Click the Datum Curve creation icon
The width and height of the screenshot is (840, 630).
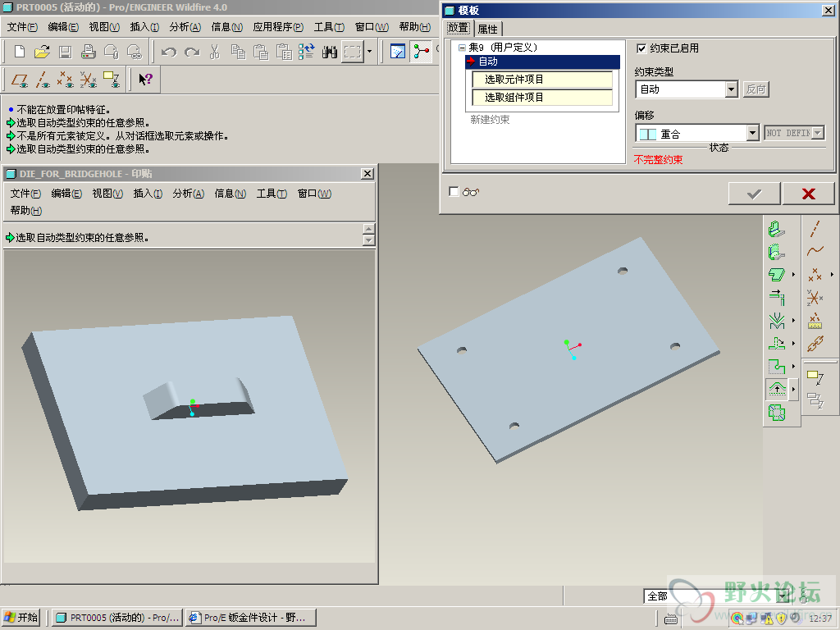(815, 251)
